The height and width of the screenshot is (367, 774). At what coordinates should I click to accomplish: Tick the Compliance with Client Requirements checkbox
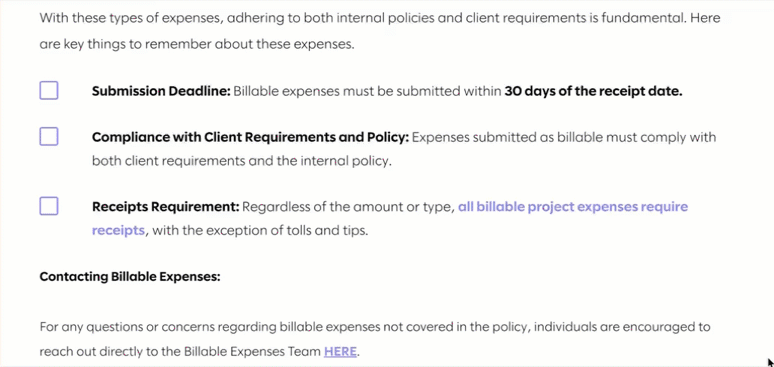coord(49,136)
